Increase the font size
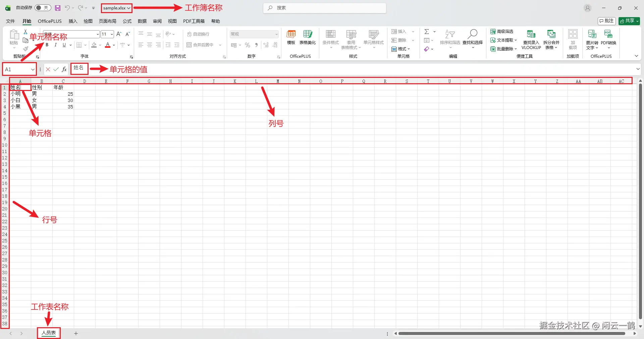The width and height of the screenshot is (644, 339). (119, 34)
